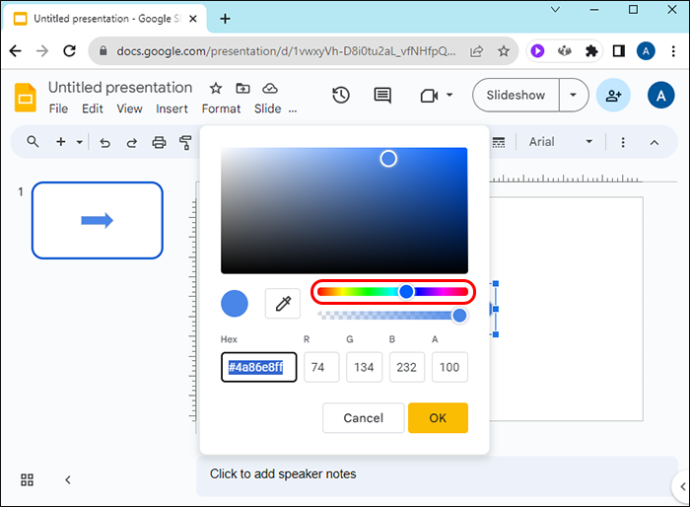Viewport: 690px width, 507px height.
Task: Open the Insert menu
Action: pyautogui.click(x=172, y=109)
